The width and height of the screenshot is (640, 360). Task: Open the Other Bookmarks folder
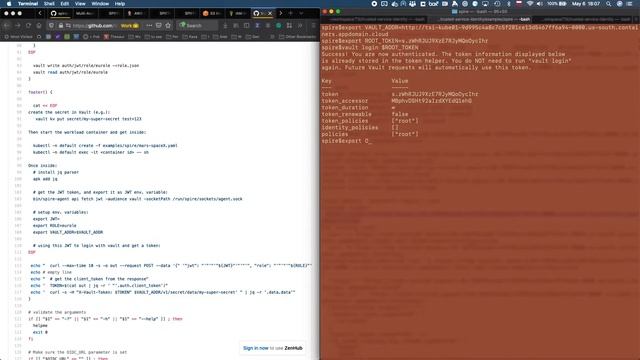(x=298, y=37)
